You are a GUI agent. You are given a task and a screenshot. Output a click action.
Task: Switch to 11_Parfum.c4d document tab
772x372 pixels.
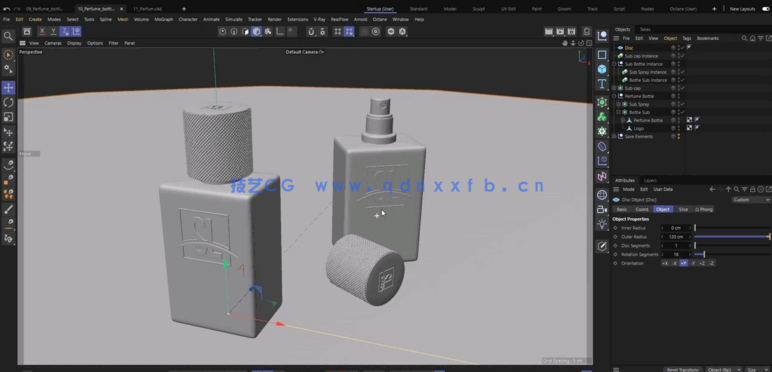click(x=148, y=9)
